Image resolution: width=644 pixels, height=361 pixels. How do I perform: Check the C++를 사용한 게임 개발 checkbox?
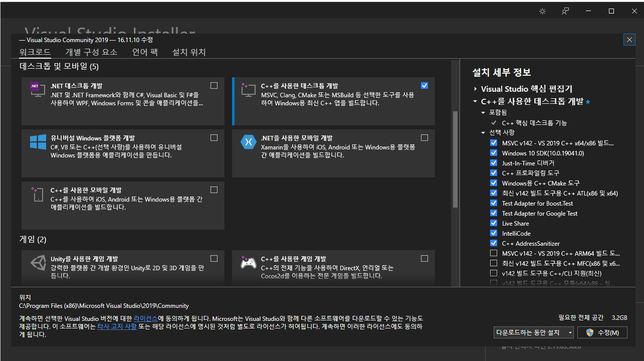(x=424, y=259)
